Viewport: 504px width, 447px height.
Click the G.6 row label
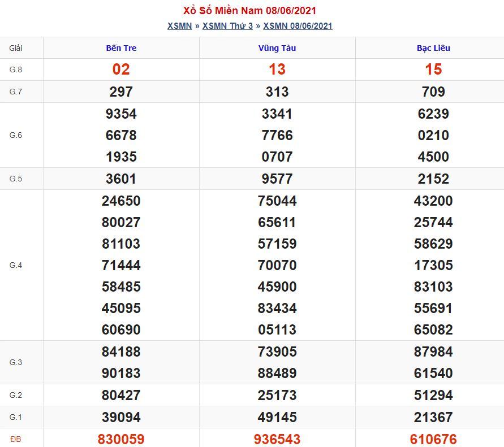[16, 135]
